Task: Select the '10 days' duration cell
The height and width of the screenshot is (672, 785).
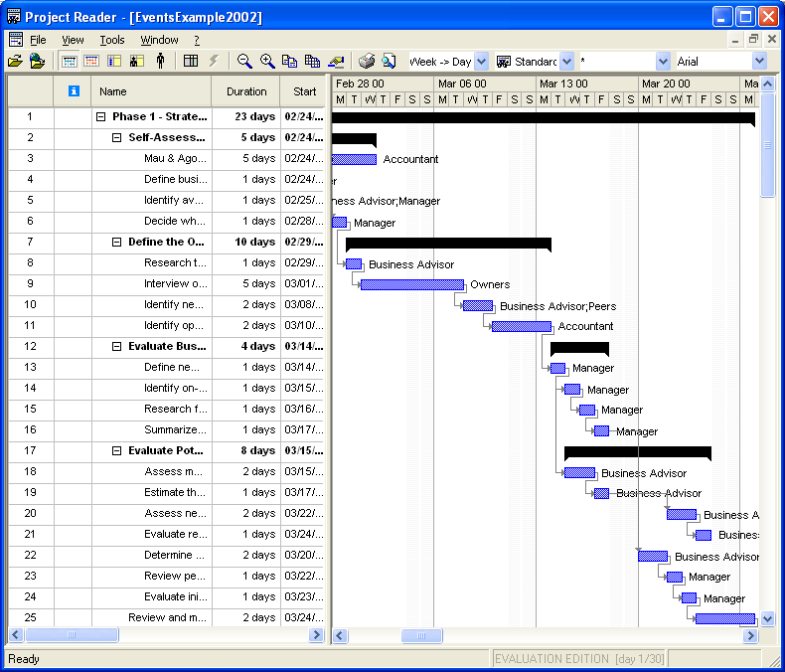Action: pos(245,242)
